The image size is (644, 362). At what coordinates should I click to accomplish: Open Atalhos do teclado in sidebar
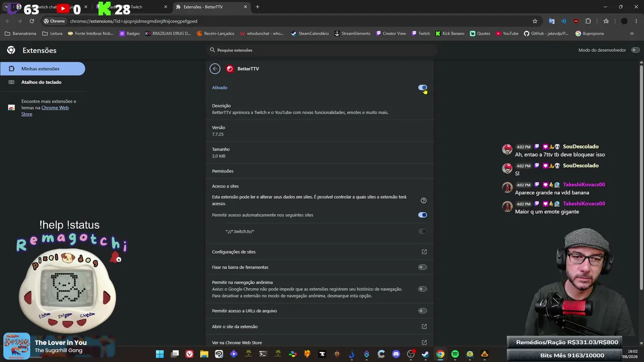tap(42, 82)
